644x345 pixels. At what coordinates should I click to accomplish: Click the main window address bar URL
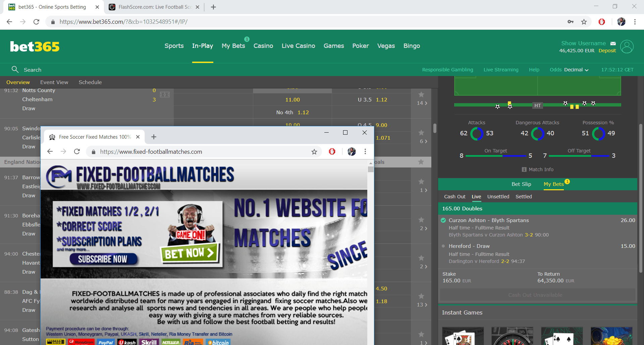tap(123, 22)
